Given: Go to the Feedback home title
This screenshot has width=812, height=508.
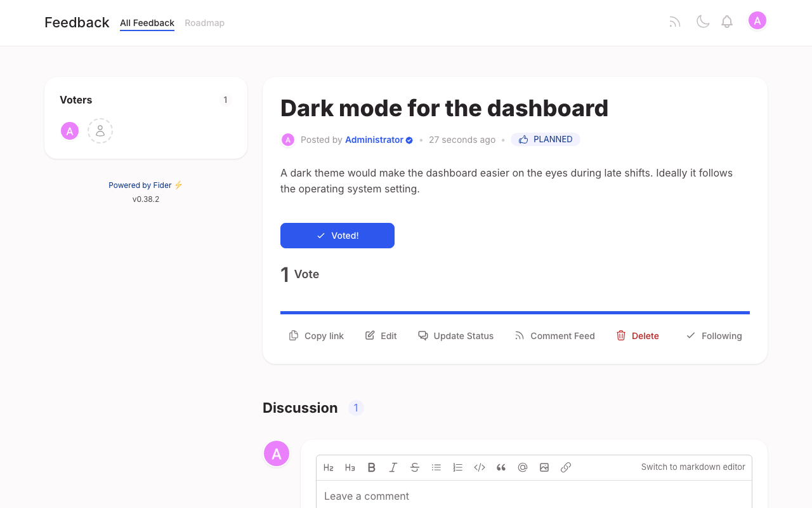Looking at the screenshot, I should tap(77, 22).
